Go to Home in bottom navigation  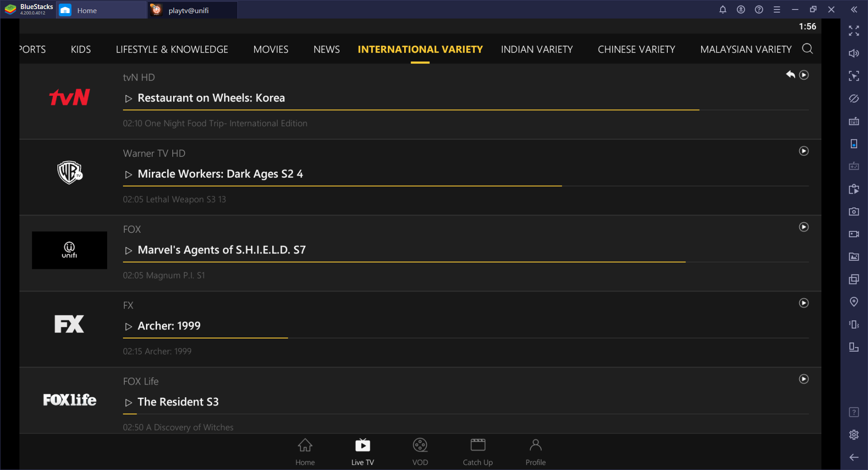(x=305, y=452)
